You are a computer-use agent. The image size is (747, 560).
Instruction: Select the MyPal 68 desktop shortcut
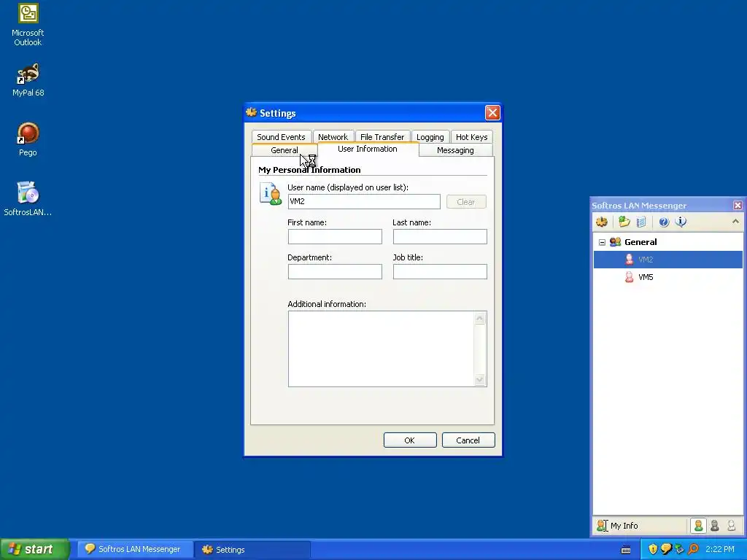tap(28, 80)
